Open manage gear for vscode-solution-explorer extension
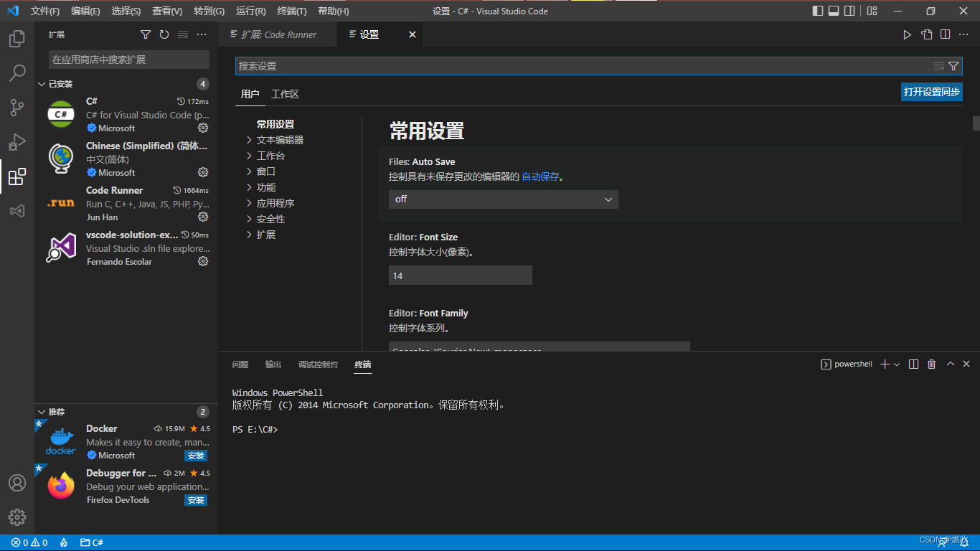 pos(203,261)
